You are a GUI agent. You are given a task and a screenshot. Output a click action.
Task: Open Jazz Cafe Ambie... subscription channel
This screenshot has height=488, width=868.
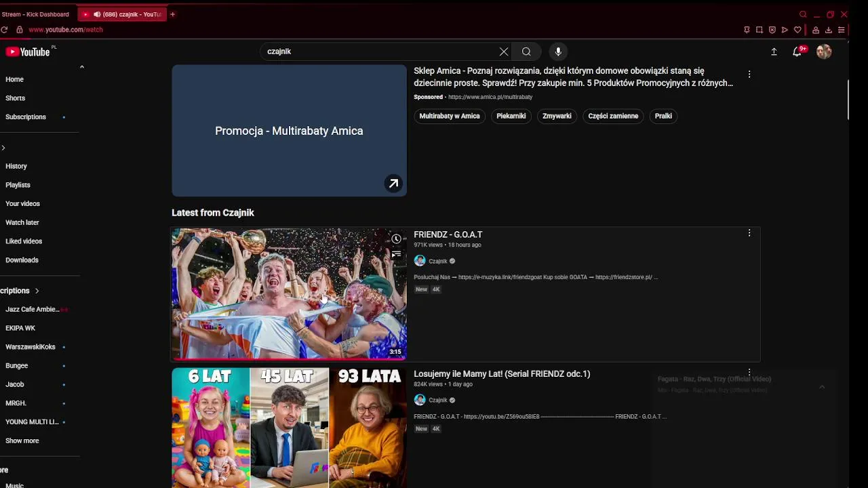(x=33, y=309)
